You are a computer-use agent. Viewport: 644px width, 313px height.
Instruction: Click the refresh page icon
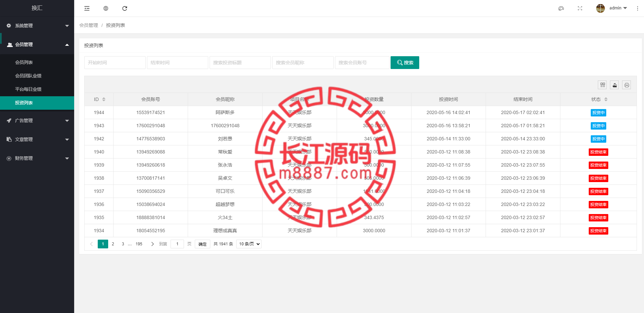[125, 8]
